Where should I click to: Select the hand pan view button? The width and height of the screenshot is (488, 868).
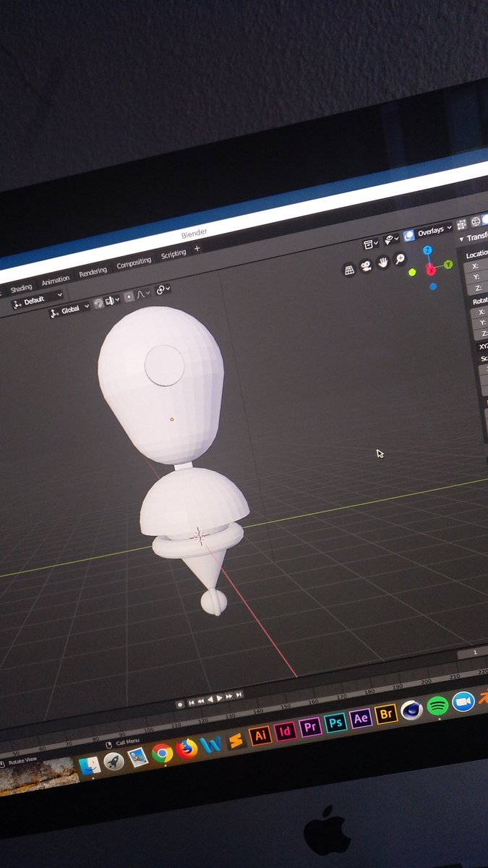(383, 262)
